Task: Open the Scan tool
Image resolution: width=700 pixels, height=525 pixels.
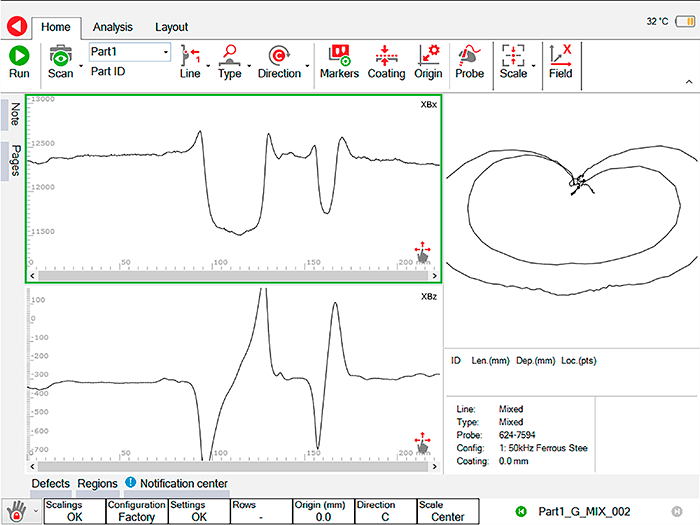Action: 60,60
